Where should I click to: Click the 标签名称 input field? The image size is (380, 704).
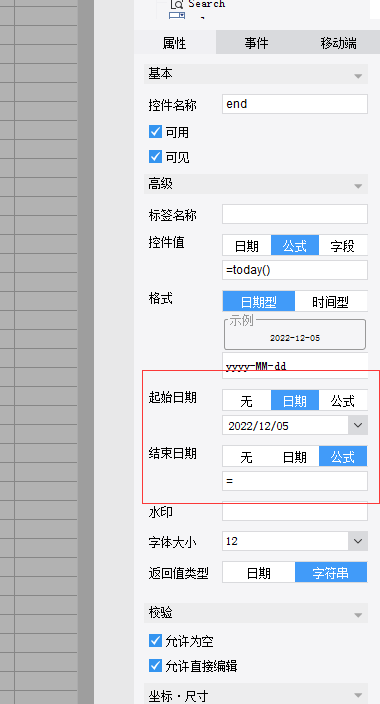tap(295, 214)
